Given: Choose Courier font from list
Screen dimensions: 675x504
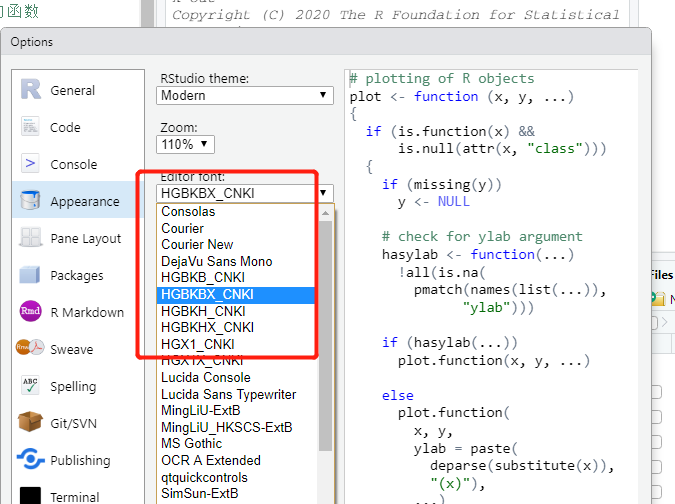Looking at the screenshot, I should tap(238, 228).
